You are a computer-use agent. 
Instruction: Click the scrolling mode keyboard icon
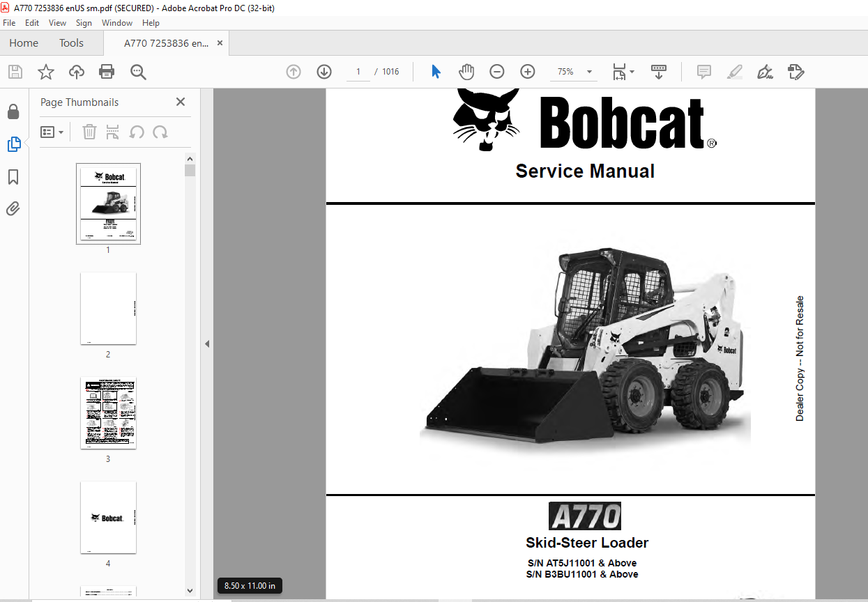pyautogui.click(x=659, y=72)
